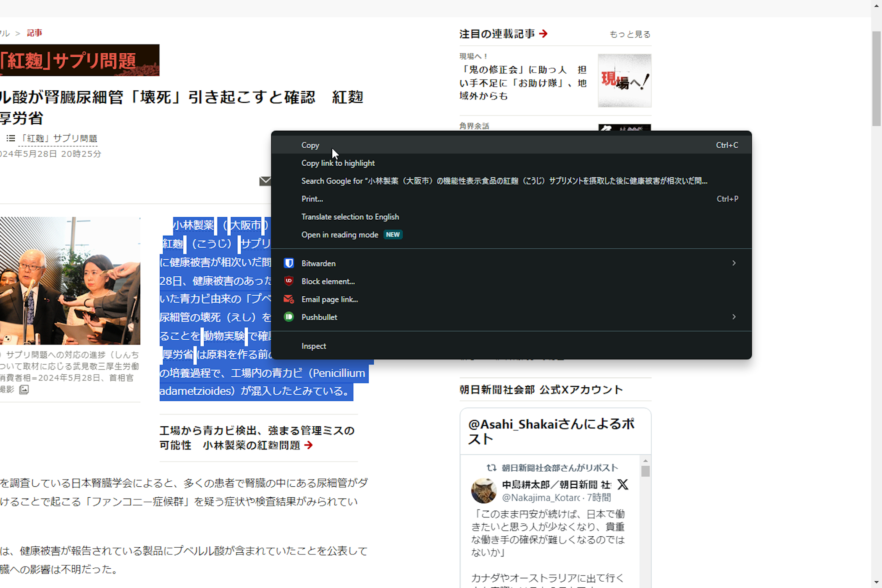
Task: Click the @Asahi_Shakaiさんによるポスト heading
Action: point(551,432)
